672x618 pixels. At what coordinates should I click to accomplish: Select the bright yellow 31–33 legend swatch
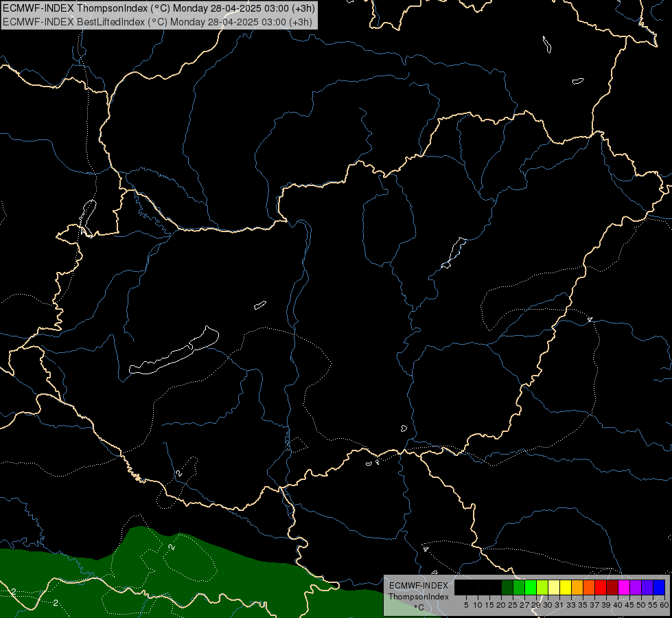(x=566, y=587)
